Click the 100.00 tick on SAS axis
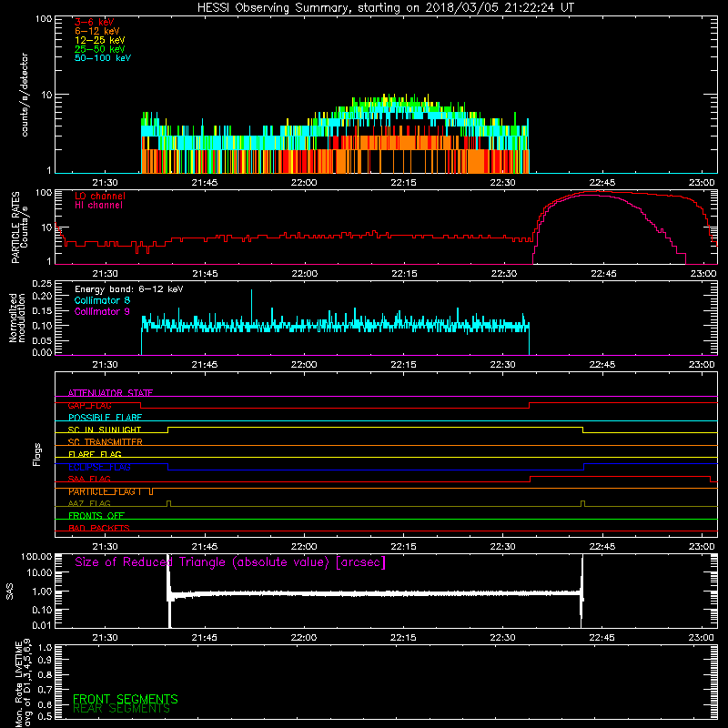 [x=36, y=556]
